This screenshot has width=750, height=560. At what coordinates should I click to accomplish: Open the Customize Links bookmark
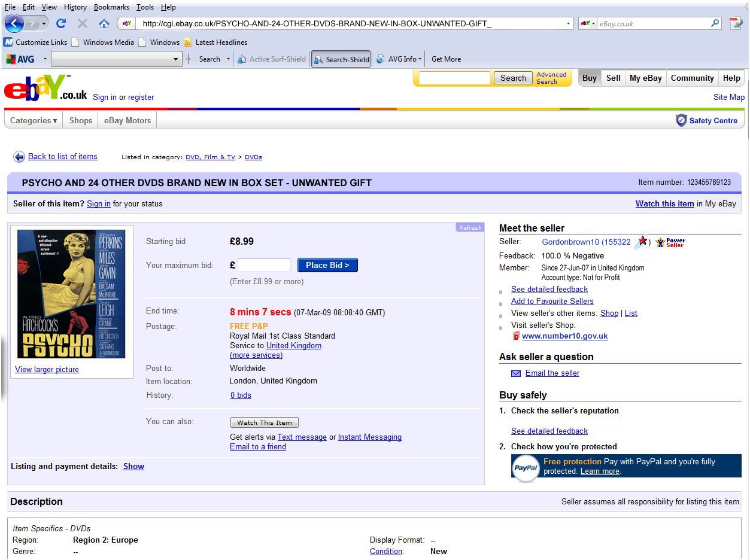pyautogui.click(x=35, y=42)
